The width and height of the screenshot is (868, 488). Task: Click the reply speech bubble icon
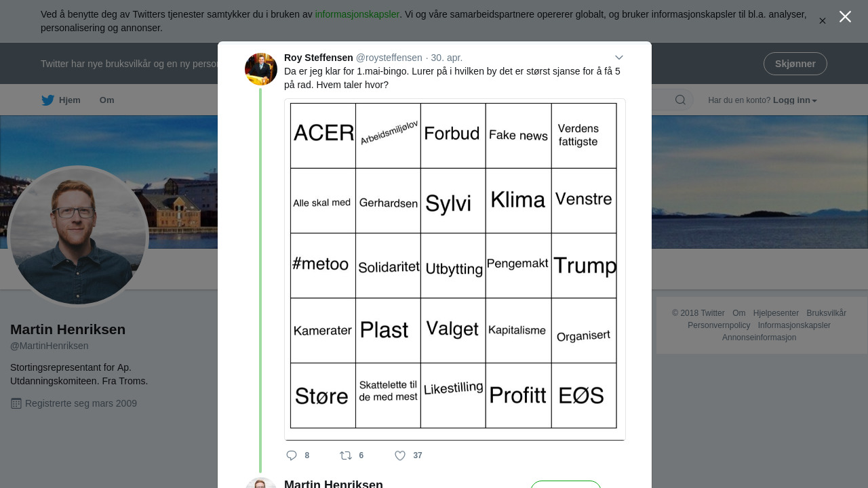292,455
